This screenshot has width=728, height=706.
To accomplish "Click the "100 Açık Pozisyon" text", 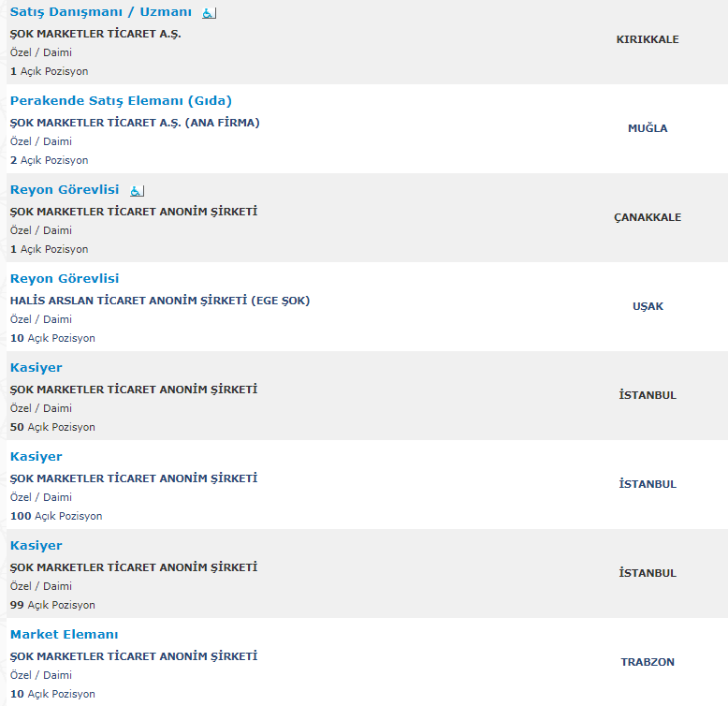I will pos(56,516).
